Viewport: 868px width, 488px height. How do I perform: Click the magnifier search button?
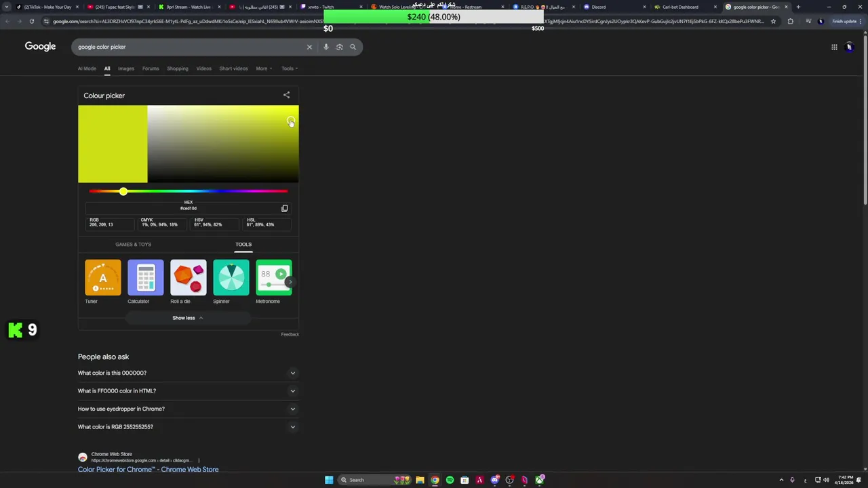click(353, 47)
